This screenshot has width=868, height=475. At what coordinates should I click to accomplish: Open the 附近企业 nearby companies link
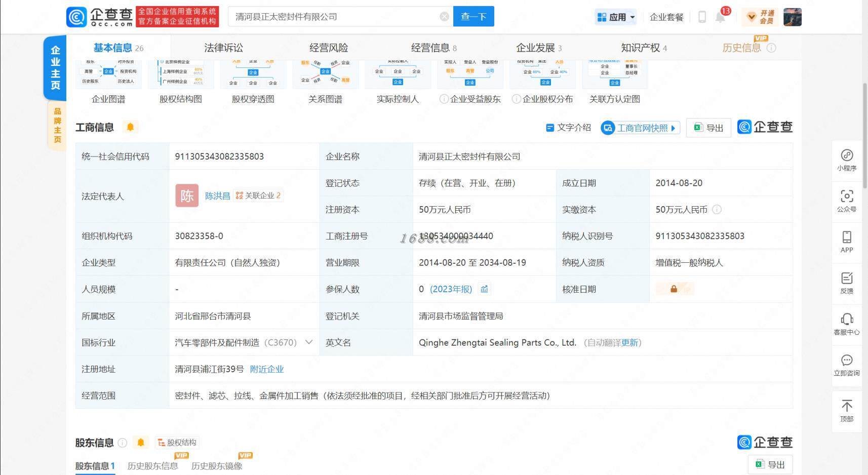[267, 369]
